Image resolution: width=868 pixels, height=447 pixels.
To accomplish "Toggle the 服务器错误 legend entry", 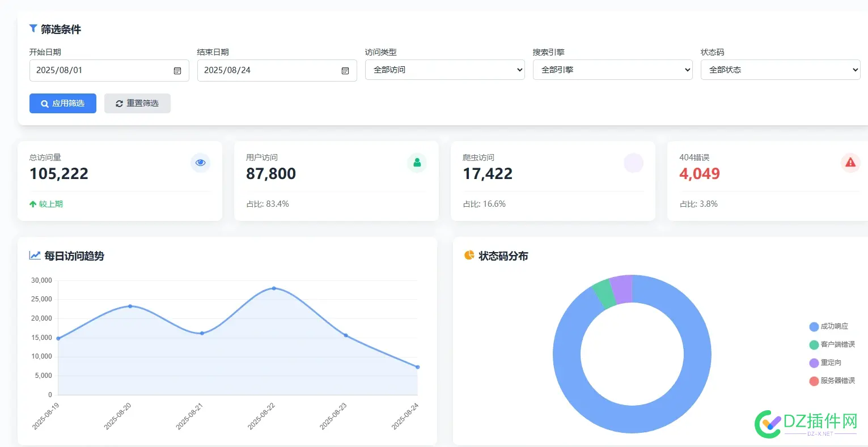I will 836,381.
